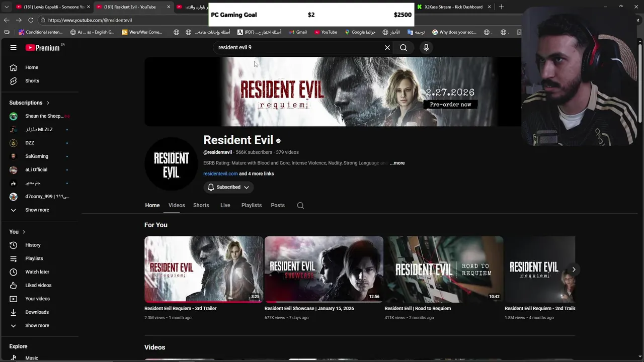644x362 pixels.
Task: Click the Resident Evil channel avatar
Action: (x=171, y=164)
